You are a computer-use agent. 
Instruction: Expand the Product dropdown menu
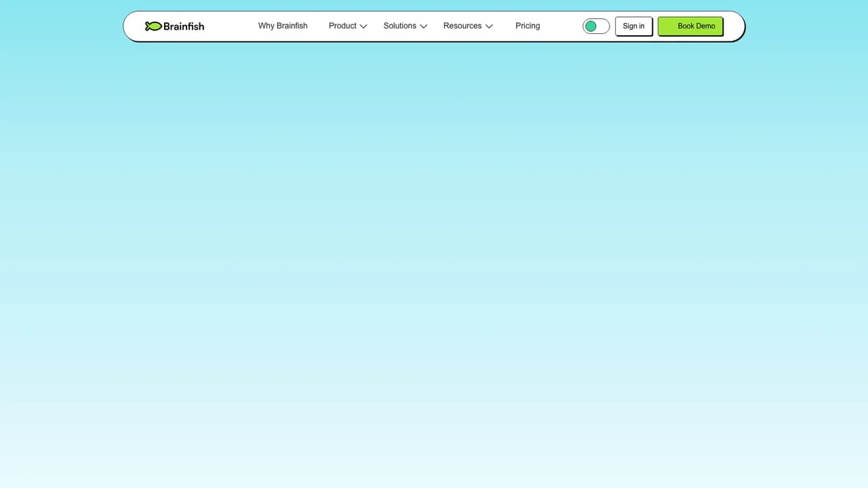click(x=348, y=26)
